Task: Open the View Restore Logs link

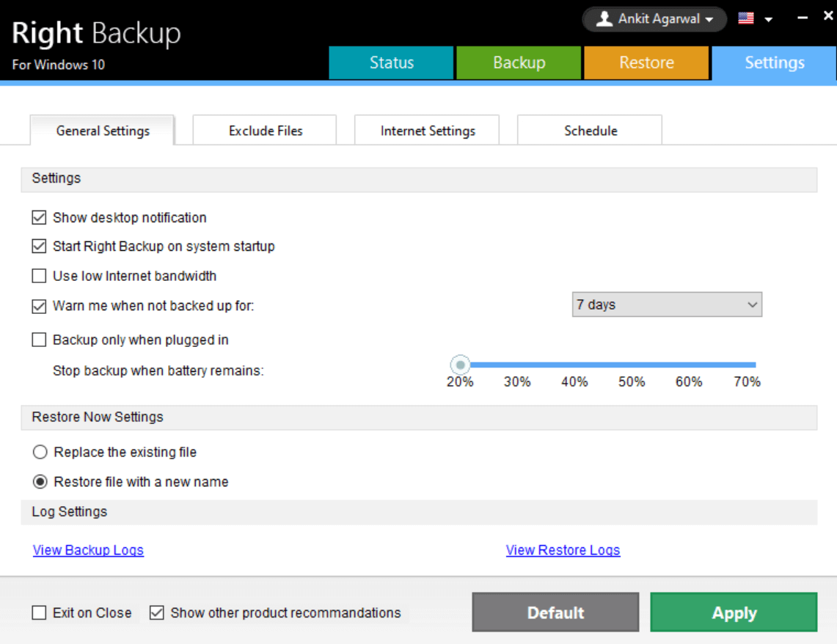Action: tap(563, 550)
